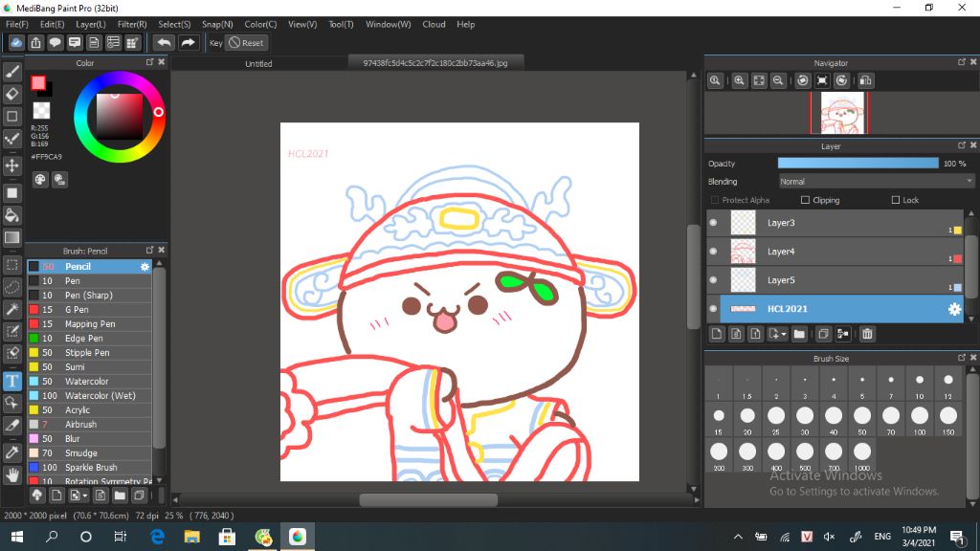
Task: Add a layer folder in Layer panel
Action: [x=799, y=334]
